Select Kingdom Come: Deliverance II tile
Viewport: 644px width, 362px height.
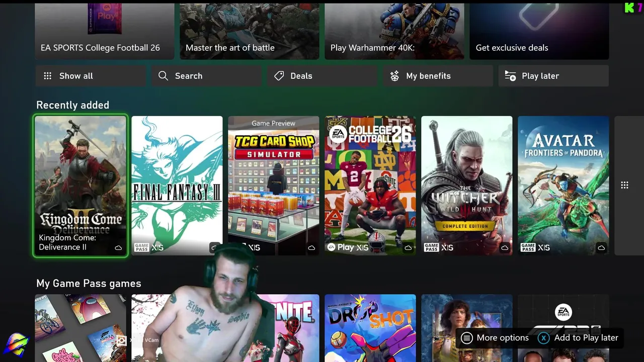(x=80, y=186)
